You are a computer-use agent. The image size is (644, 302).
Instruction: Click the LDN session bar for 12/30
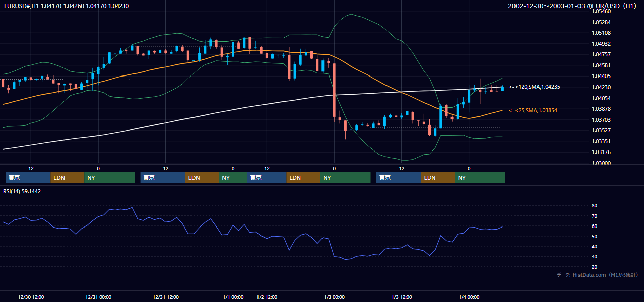point(68,178)
